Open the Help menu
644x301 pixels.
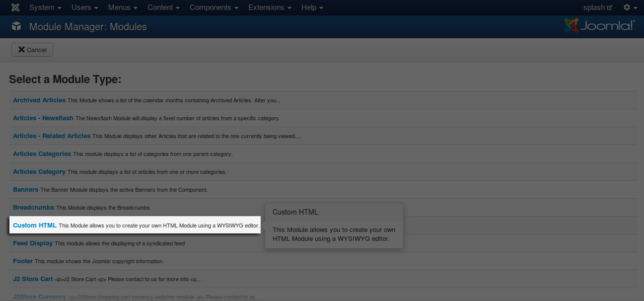tap(312, 7)
